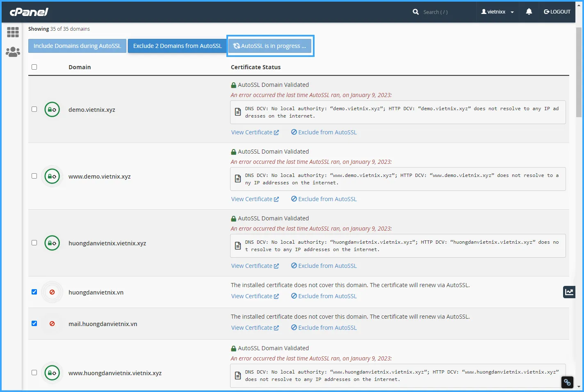Open the statistics chart icon on right edge
The width and height of the screenshot is (584, 392).
569,292
